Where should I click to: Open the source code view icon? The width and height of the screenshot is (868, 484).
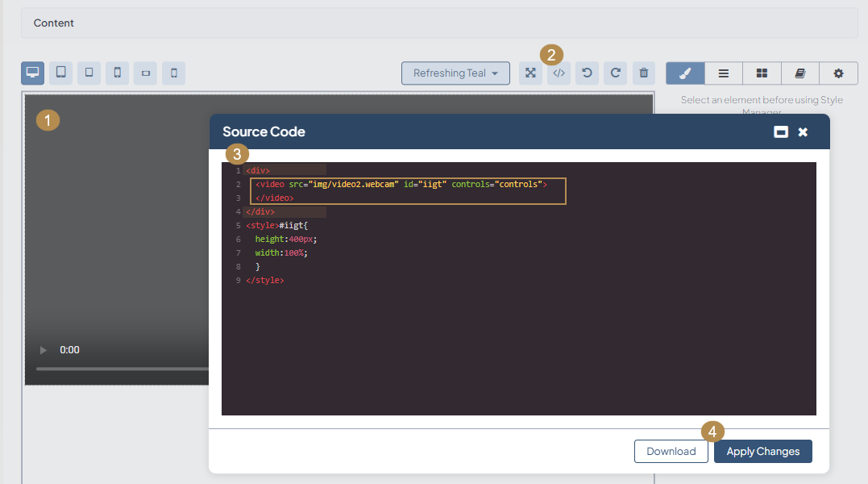(559, 73)
